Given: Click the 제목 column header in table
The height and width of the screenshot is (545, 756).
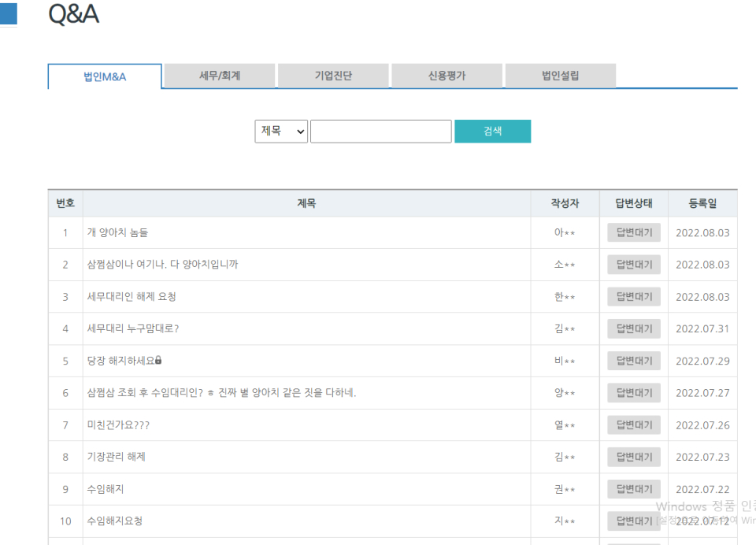Looking at the screenshot, I should pos(306,203).
